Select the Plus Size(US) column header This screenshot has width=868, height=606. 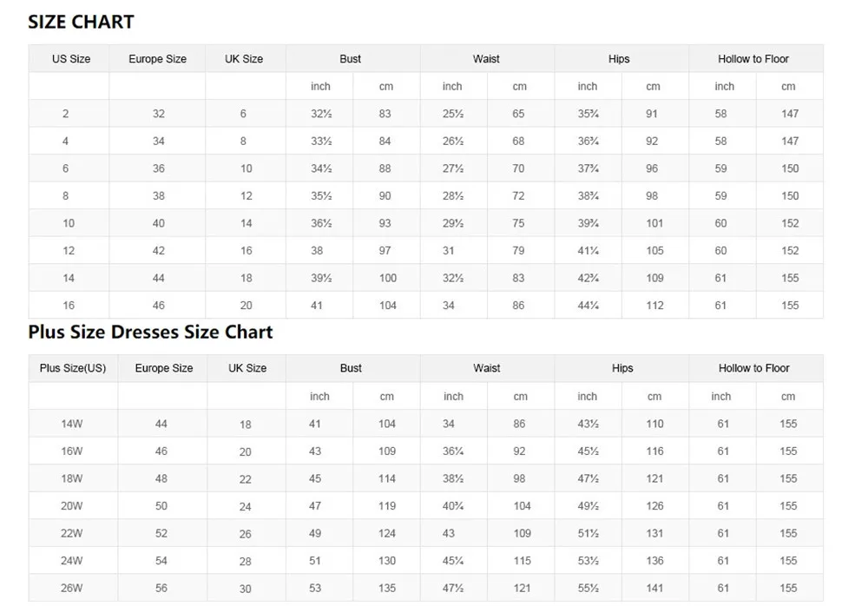(x=73, y=368)
